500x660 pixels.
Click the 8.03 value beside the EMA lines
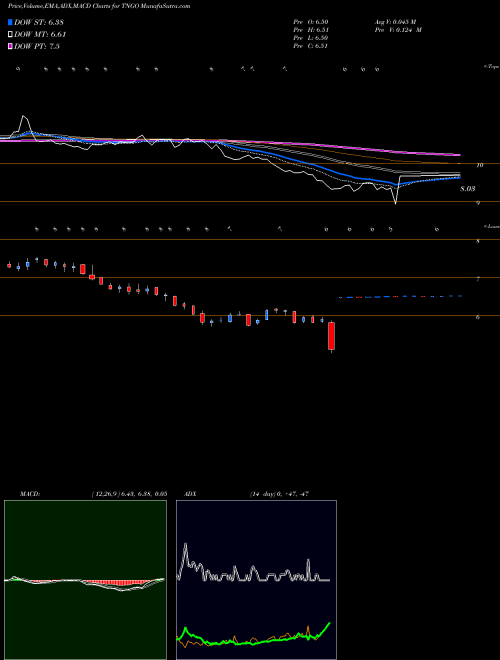[468, 189]
